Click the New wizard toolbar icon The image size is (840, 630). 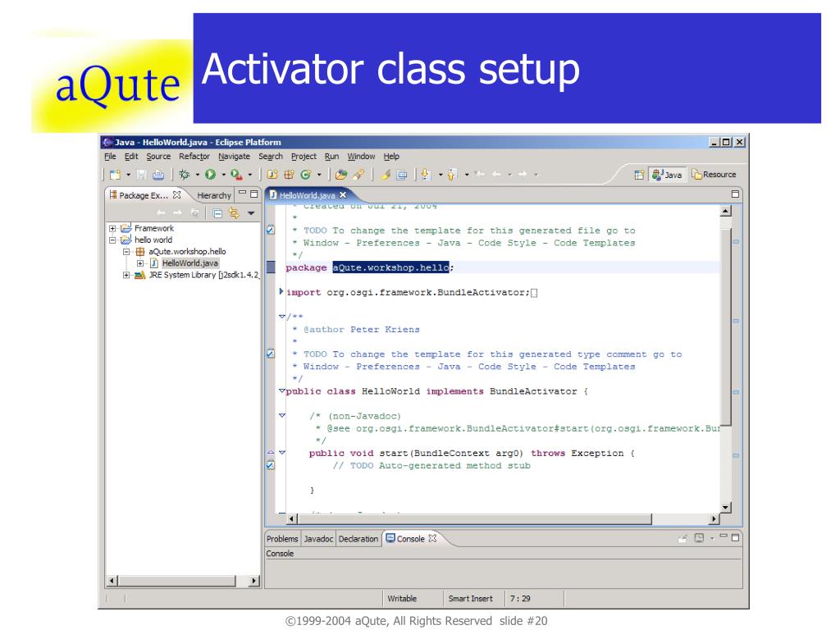click(x=115, y=175)
